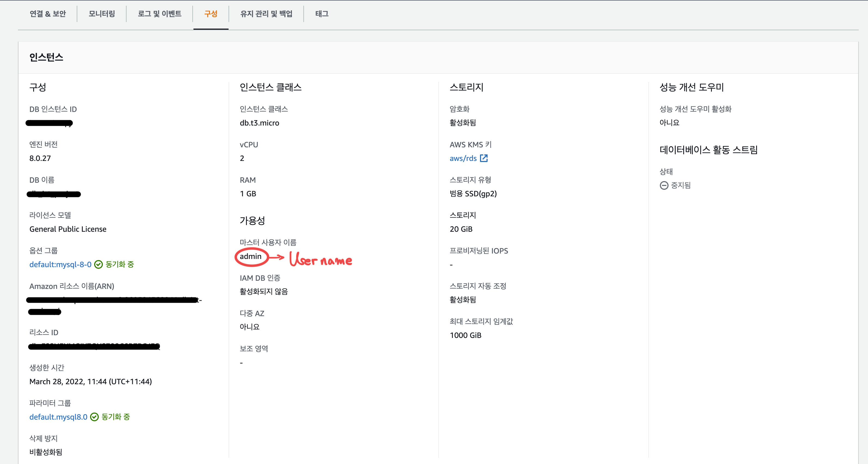
Task: Click the admin master username value
Action: [x=250, y=256]
